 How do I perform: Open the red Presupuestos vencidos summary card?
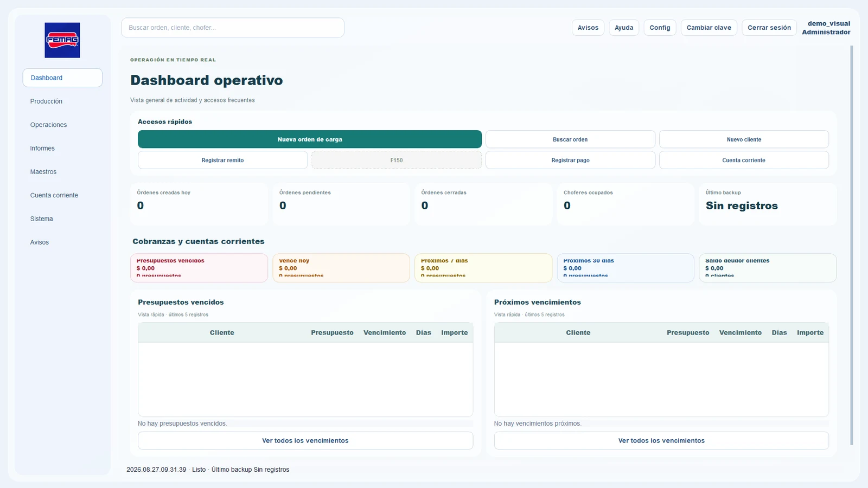tap(199, 268)
